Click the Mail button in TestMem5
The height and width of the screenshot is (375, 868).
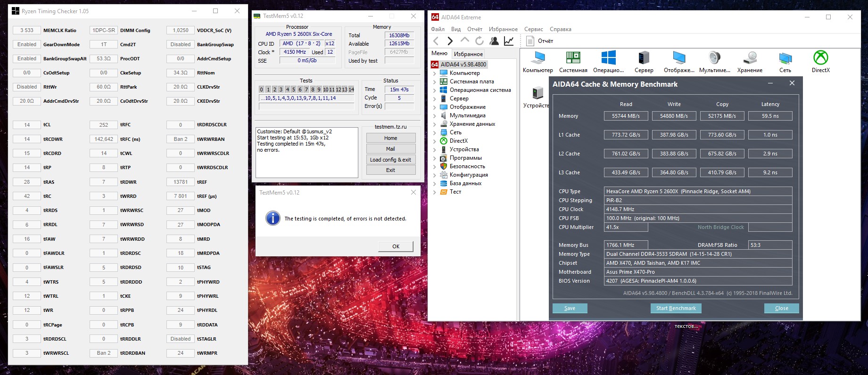pyautogui.click(x=390, y=149)
